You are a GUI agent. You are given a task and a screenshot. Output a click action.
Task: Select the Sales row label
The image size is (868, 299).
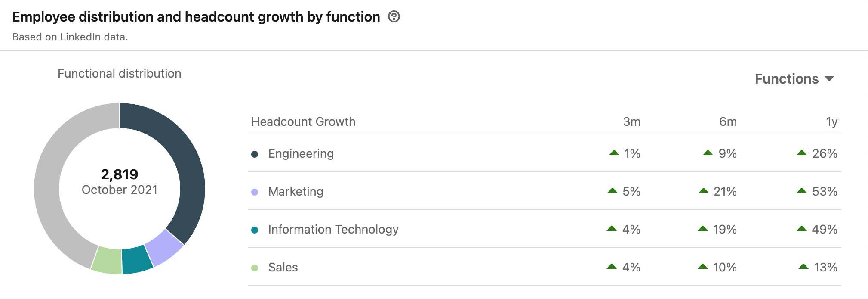(x=283, y=268)
